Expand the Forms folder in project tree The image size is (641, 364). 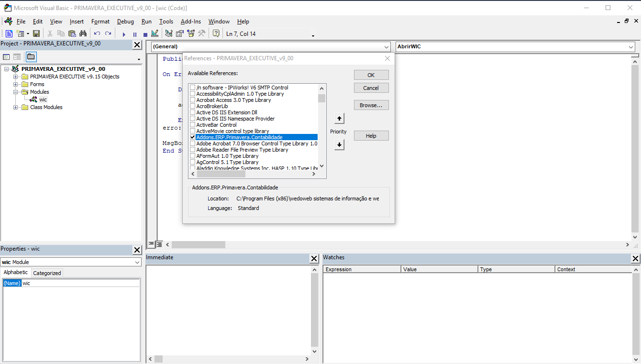(x=16, y=84)
